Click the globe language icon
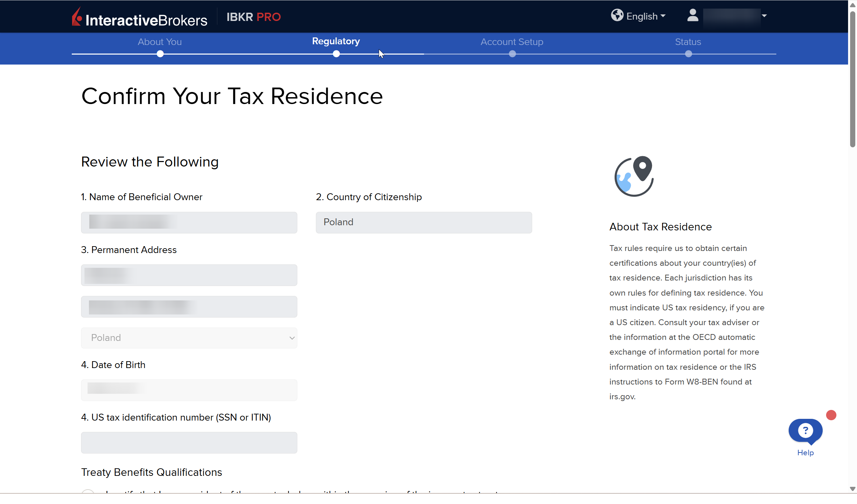This screenshot has height=504, width=857. click(617, 15)
